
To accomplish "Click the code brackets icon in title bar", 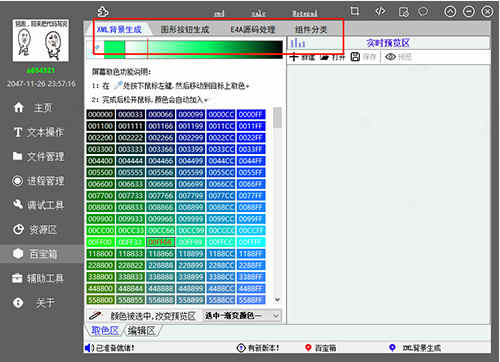I will tap(380, 12).
